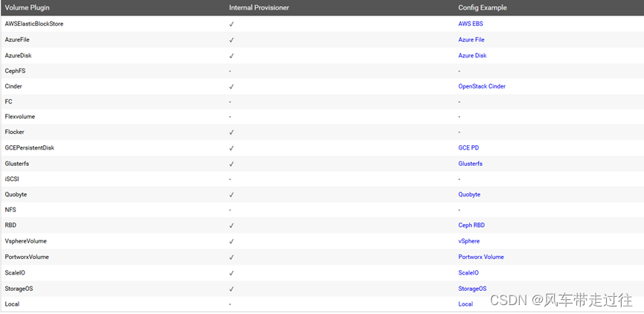The height and width of the screenshot is (314, 644).
Task: Select the NFS plugin name
Action: pos(10,210)
